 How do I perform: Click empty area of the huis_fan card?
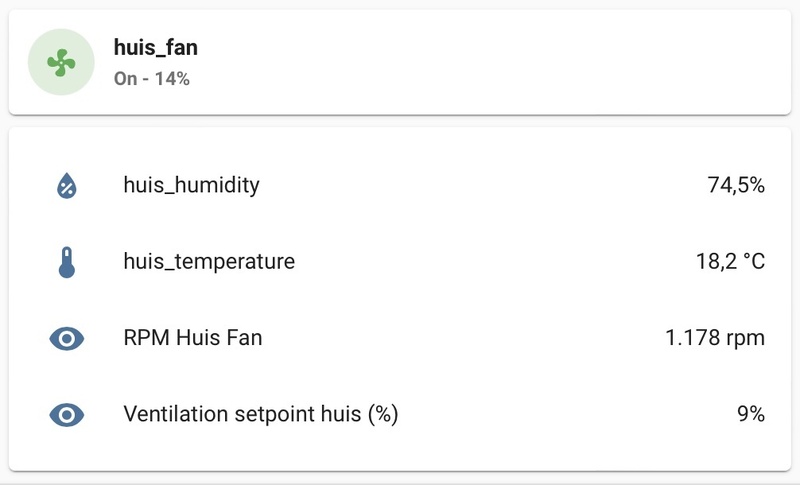(500, 62)
